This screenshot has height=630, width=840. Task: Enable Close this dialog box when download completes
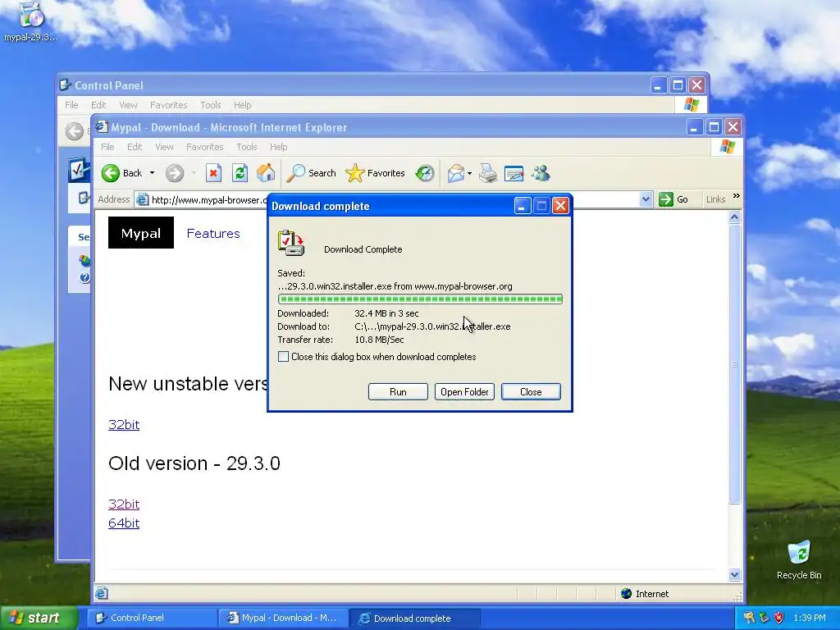pos(283,357)
